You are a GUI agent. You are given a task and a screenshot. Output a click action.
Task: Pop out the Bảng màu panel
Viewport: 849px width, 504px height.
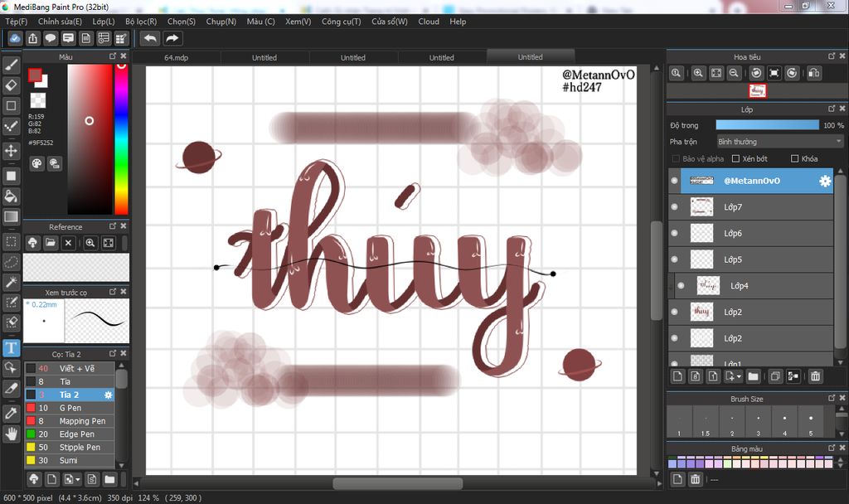pyautogui.click(x=832, y=448)
